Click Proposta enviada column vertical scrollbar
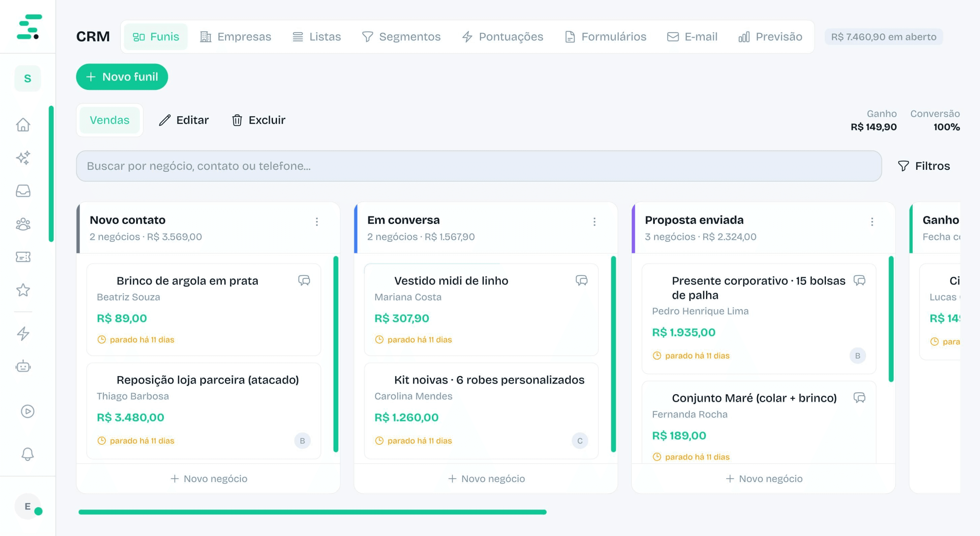This screenshot has height=536, width=980. pos(891,319)
